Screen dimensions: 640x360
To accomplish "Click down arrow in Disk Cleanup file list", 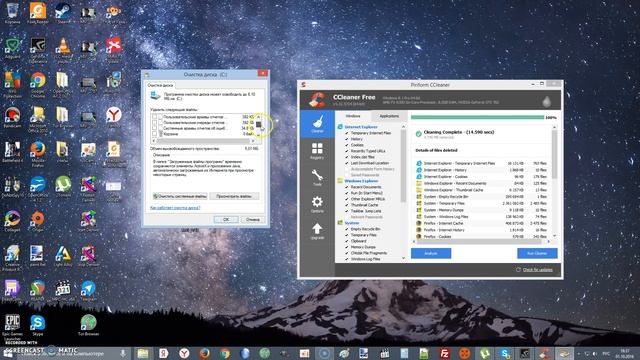I will click(258, 136).
